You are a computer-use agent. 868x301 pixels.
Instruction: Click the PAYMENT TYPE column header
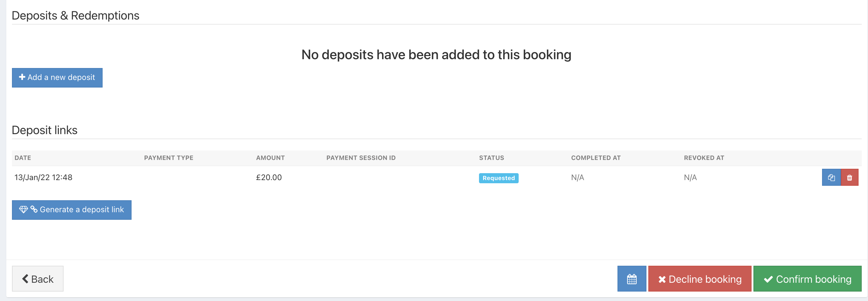[168, 158]
